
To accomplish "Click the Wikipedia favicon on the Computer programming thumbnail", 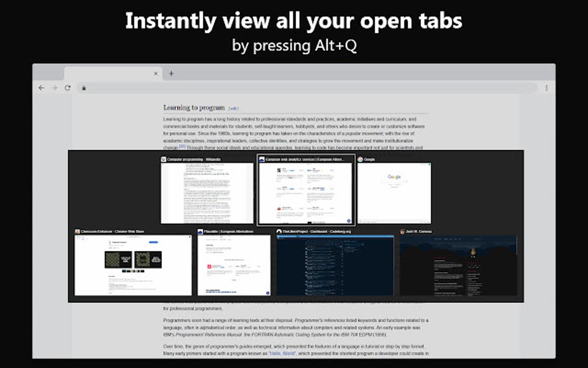I will pos(165,160).
